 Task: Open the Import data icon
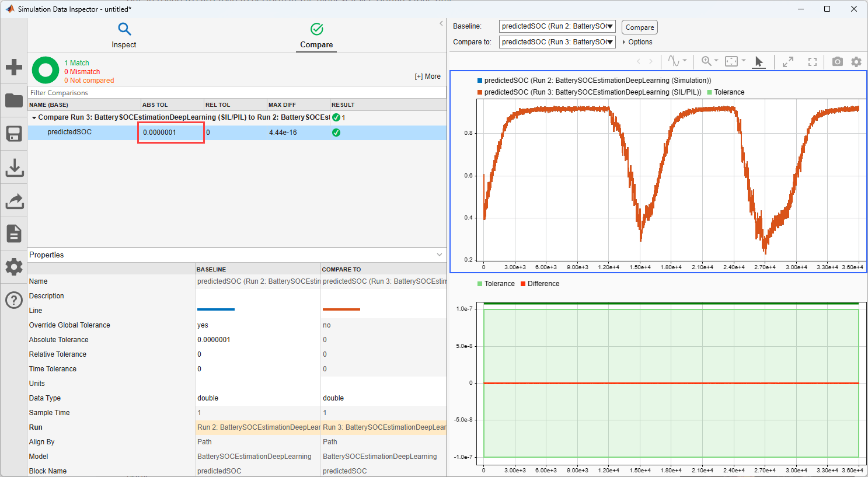coord(13,167)
